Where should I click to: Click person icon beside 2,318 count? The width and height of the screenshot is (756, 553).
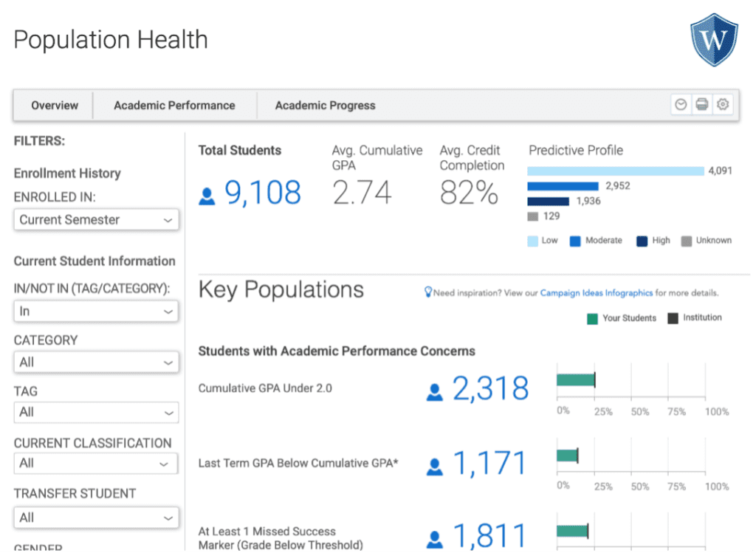(x=434, y=392)
